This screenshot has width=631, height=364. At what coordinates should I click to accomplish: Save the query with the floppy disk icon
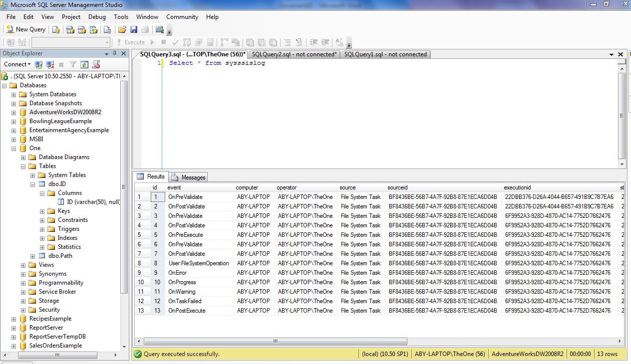pyautogui.click(x=133, y=29)
